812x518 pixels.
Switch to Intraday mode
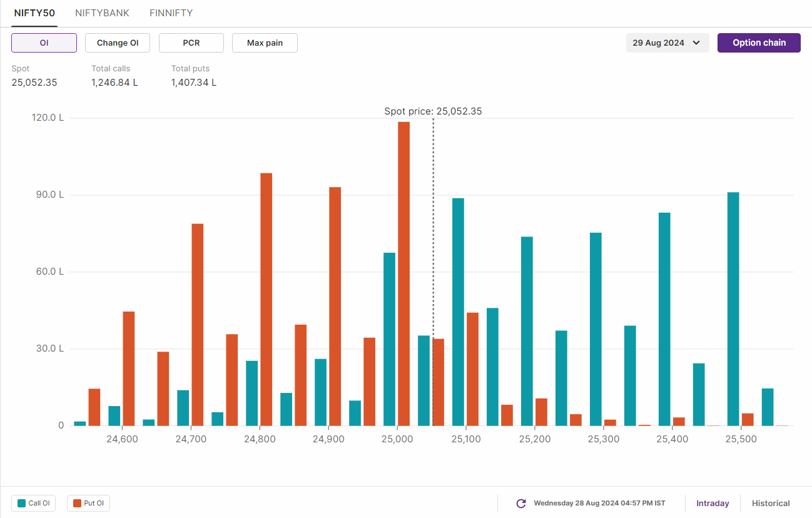[x=713, y=504]
